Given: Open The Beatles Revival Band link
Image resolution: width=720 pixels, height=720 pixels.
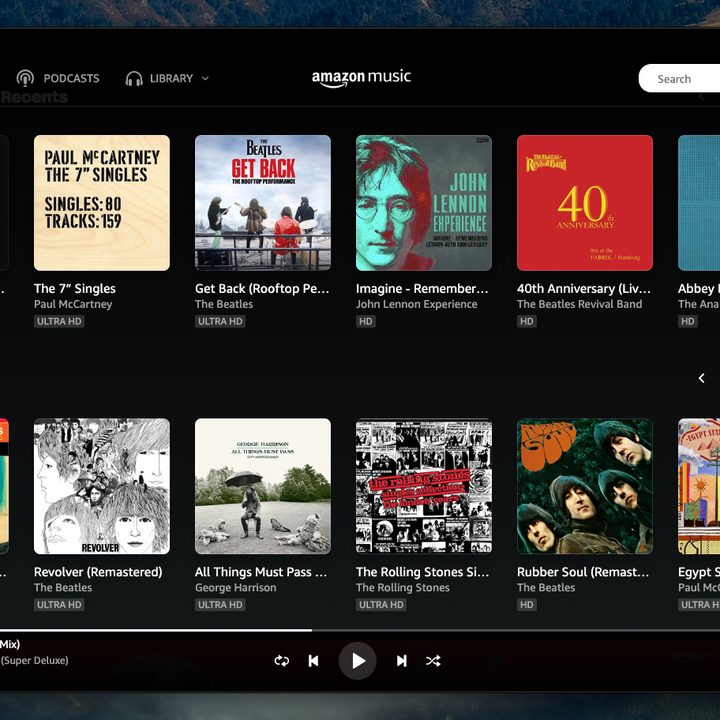Looking at the screenshot, I should (580, 304).
